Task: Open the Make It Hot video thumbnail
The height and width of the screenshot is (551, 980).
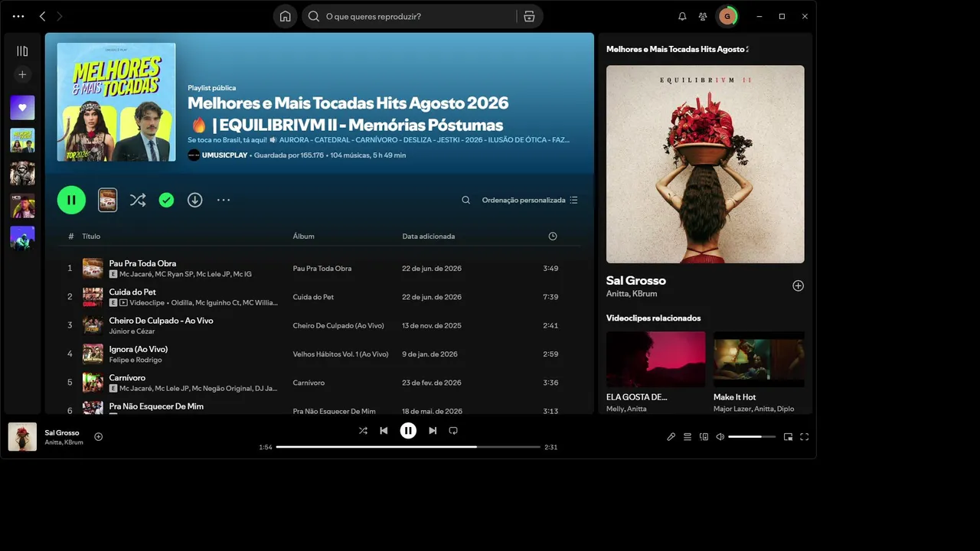Action: point(759,359)
